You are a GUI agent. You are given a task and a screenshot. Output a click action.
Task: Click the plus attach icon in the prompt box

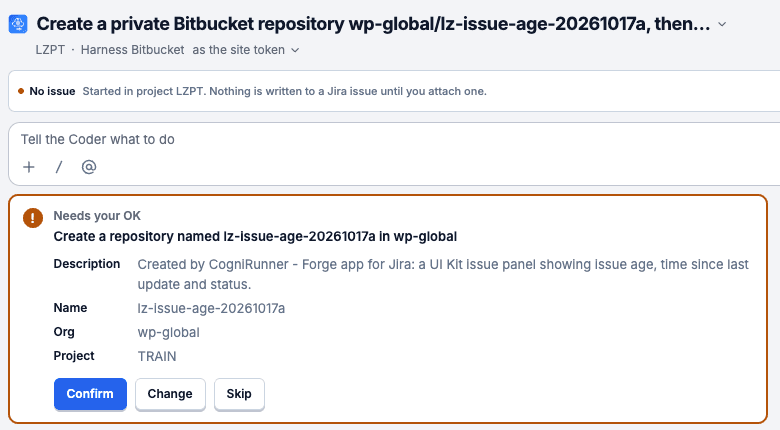[29, 167]
